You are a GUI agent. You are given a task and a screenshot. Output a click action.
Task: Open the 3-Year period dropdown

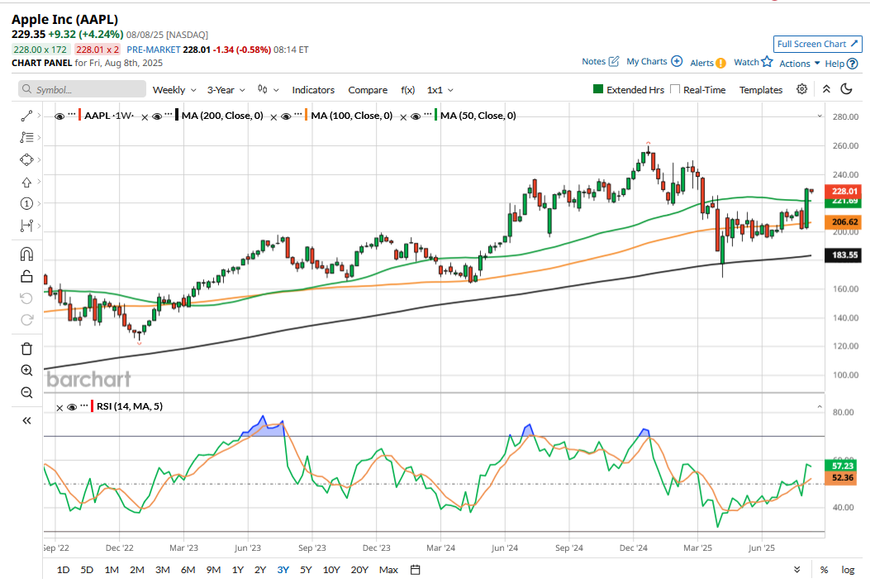[226, 90]
